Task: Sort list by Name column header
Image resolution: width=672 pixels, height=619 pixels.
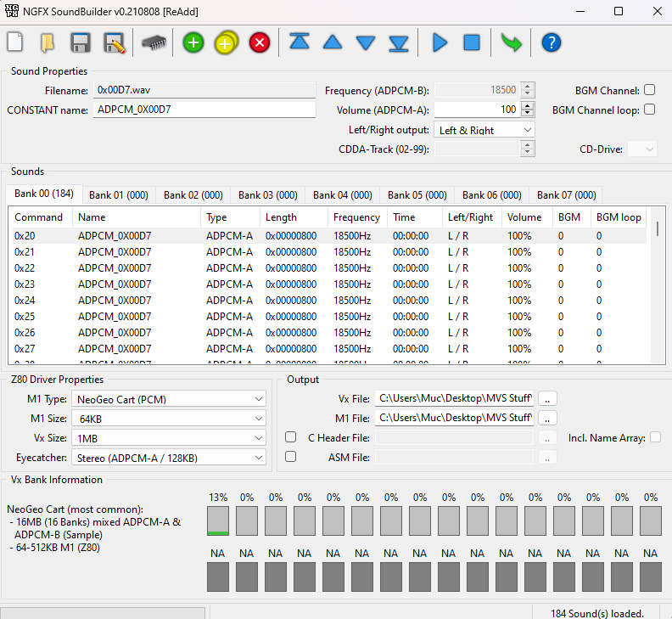Action: click(137, 217)
